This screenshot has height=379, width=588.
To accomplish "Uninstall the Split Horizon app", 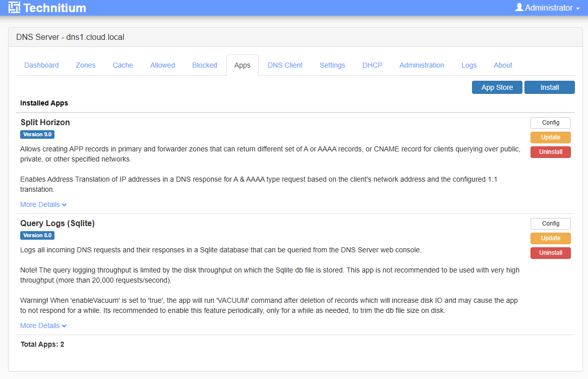I will pos(551,152).
